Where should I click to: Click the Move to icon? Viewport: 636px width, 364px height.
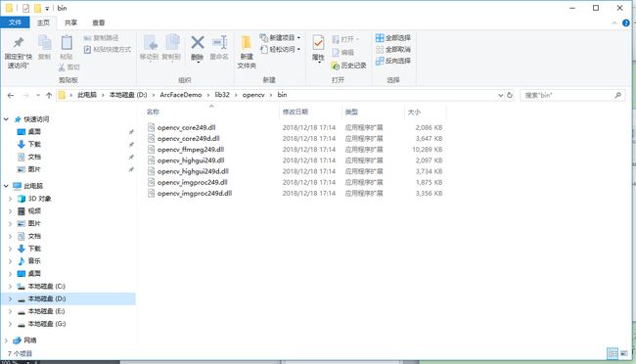[x=150, y=43]
